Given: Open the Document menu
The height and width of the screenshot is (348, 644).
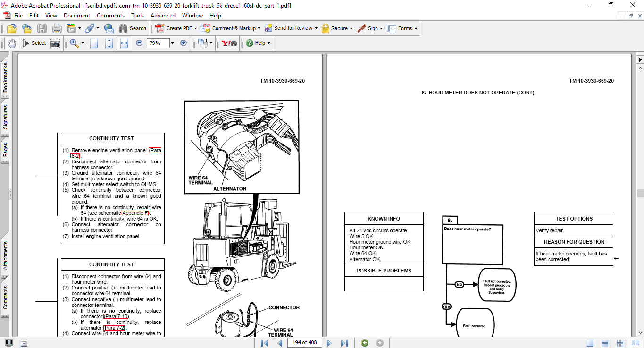Looking at the screenshot, I should (x=76, y=16).
